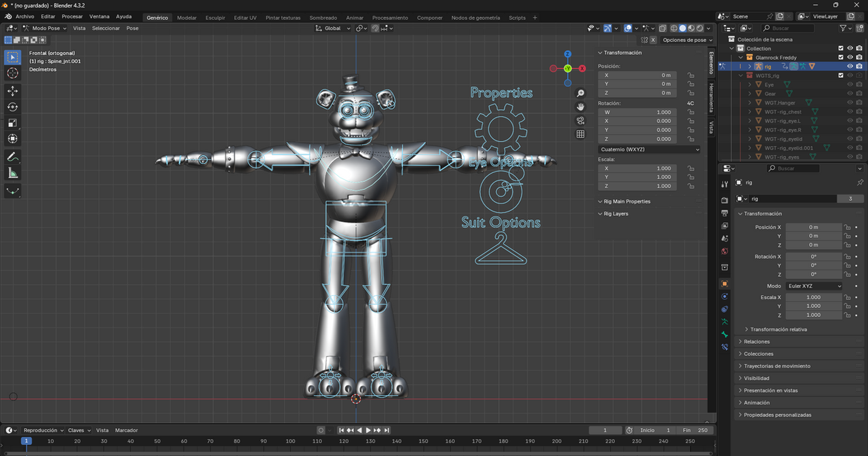The image size is (868, 456).
Task: Open the World properties tab icon
Action: pyautogui.click(x=724, y=252)
